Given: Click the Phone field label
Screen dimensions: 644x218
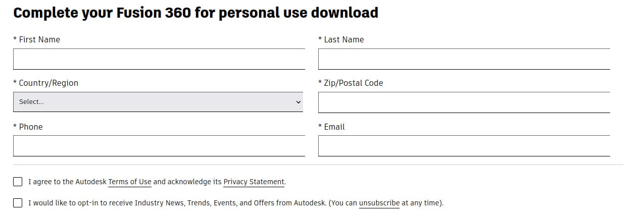Looking at the screenshot, I should (x=30, y=127).
